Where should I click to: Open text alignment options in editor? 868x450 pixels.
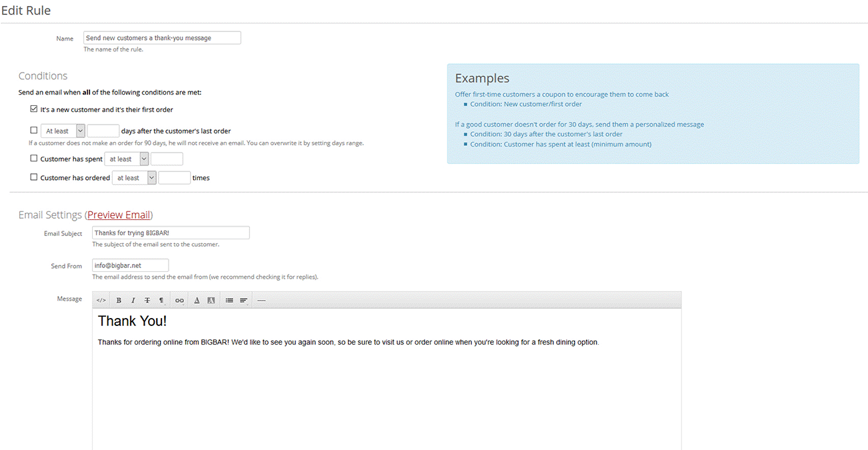244,300
